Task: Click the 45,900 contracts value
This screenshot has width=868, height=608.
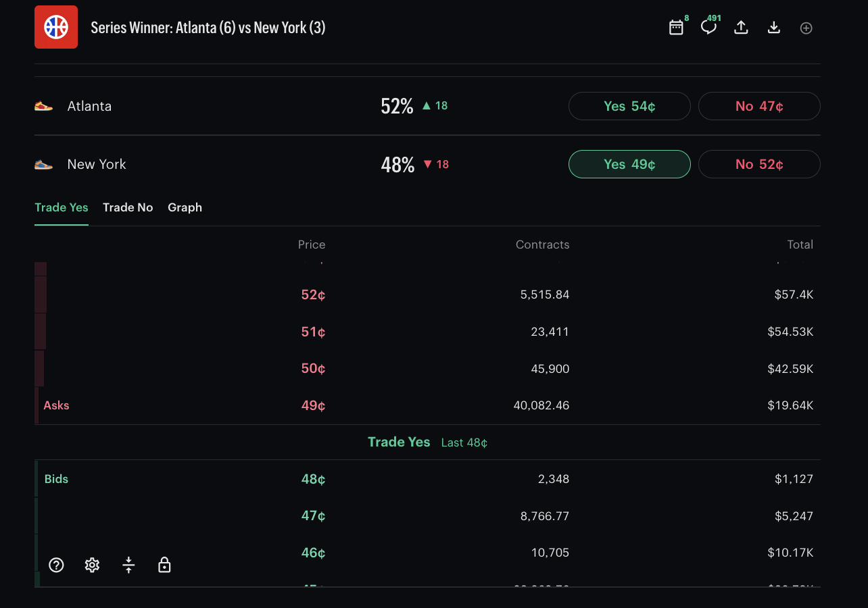Action: click(550, 369)
